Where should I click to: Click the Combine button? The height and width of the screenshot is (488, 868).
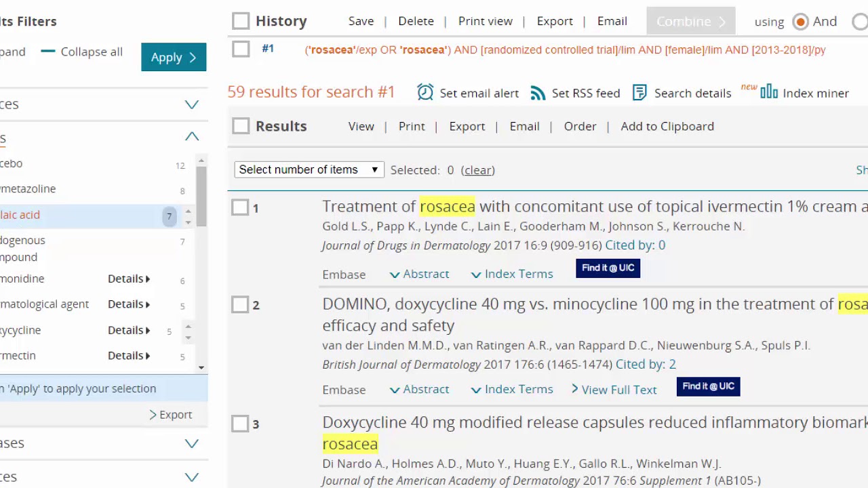[x=691, y=22]
